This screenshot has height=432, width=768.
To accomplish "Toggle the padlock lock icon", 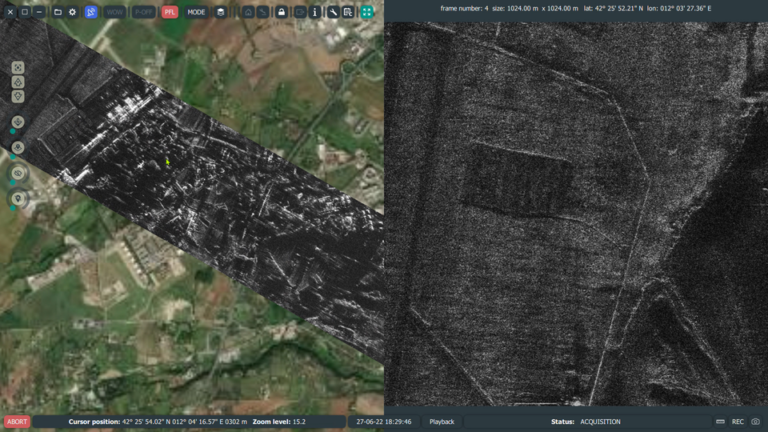I will [x=281, y=12].
